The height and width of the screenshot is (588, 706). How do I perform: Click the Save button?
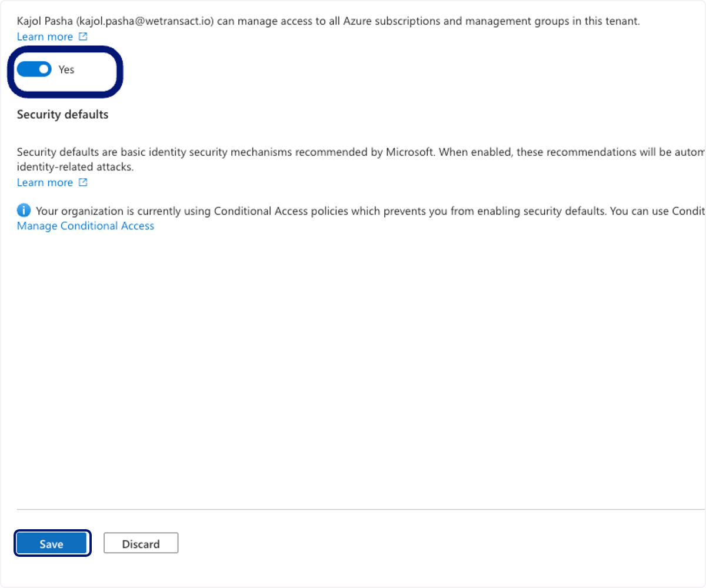coord(52,544)
